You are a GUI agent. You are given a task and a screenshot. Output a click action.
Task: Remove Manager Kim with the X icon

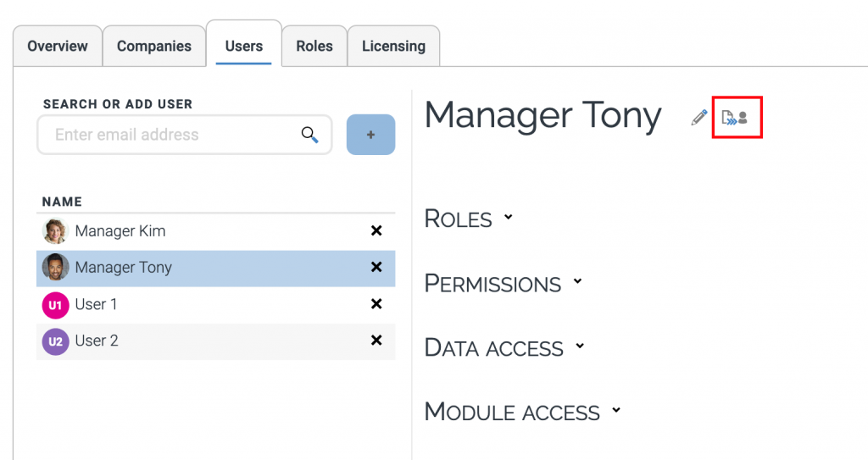pos(376,231)
